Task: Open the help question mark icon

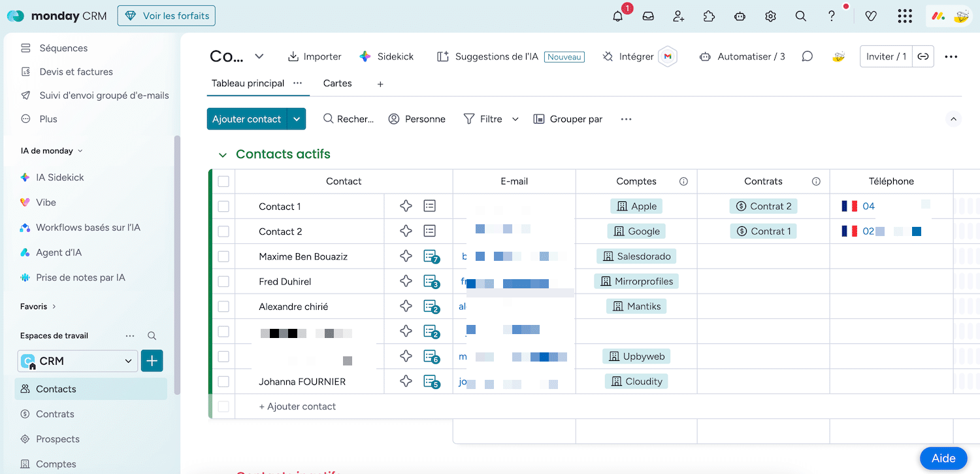Action: click(831, 16)
